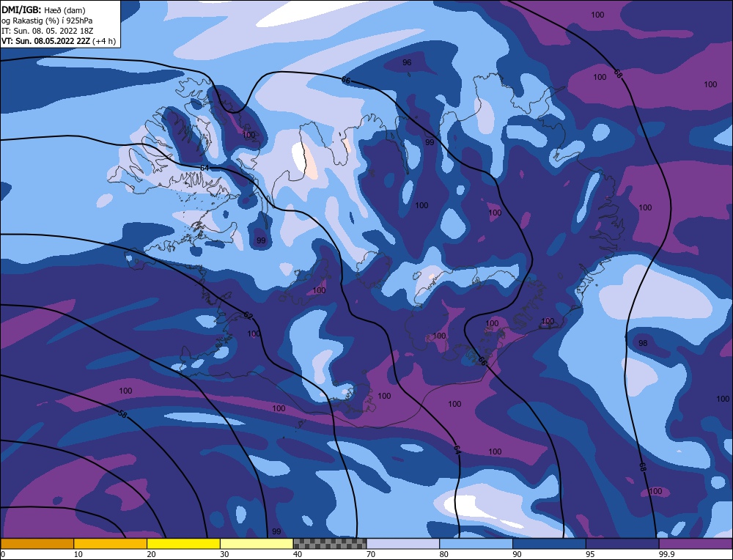
Task: Click the purple 99.9+ legend swatch
Action: click(696, 543)
